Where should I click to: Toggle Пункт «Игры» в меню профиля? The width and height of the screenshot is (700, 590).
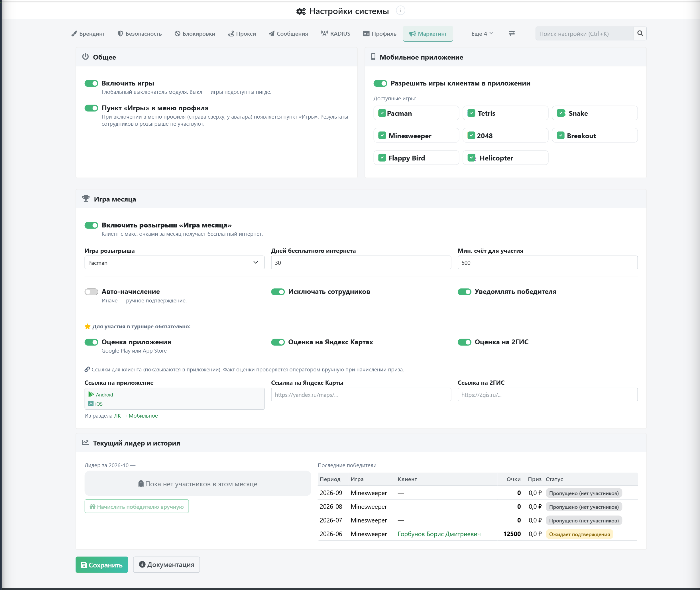point(91,108)
